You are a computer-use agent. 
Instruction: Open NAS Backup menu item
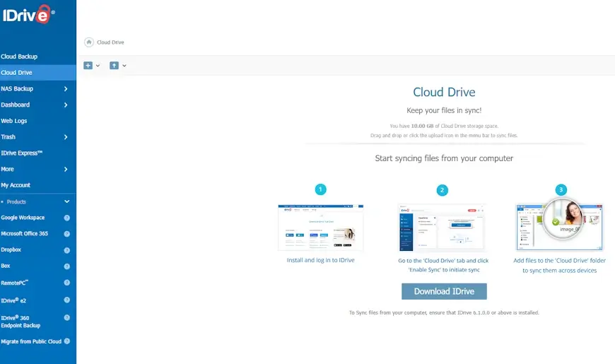[x=17, y=88]
